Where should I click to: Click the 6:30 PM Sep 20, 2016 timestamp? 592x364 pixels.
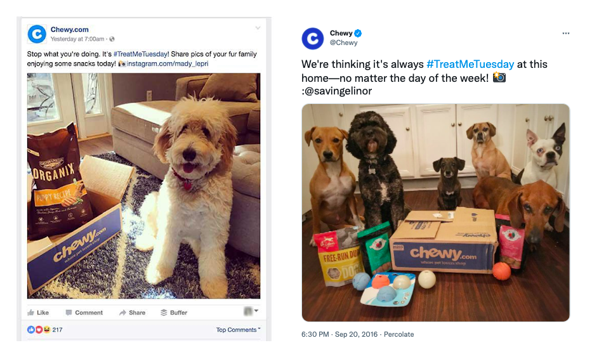point(339,334)
